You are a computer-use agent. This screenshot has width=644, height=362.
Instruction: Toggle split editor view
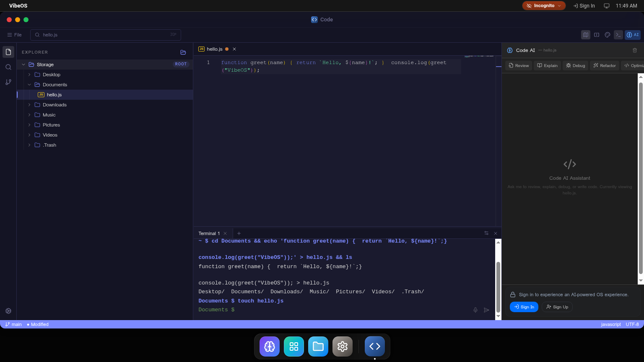pos(597,35)
